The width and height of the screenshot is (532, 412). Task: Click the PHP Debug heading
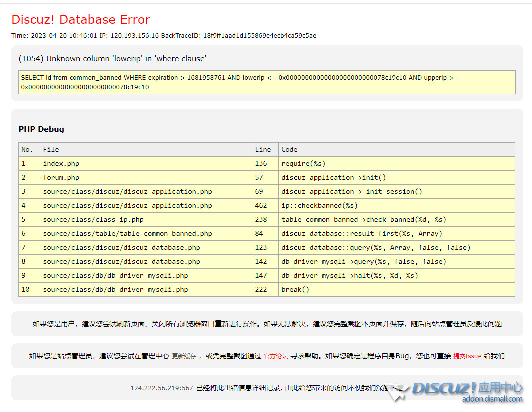click(x=41, y=129)
